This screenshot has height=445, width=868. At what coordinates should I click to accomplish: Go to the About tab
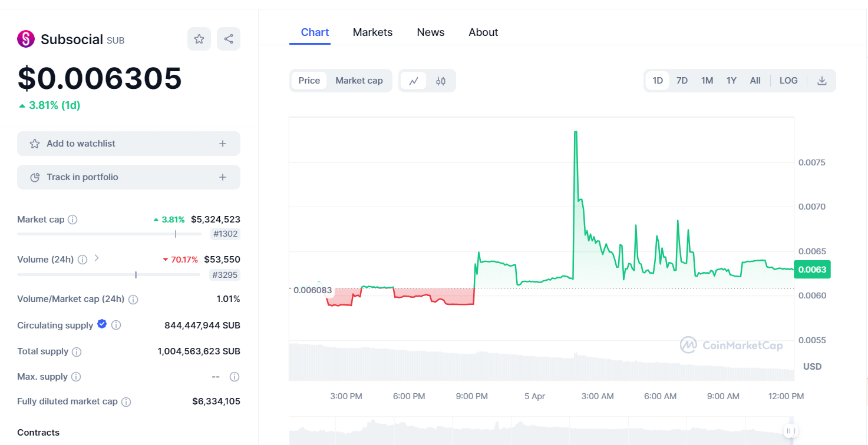click(483, 32)
